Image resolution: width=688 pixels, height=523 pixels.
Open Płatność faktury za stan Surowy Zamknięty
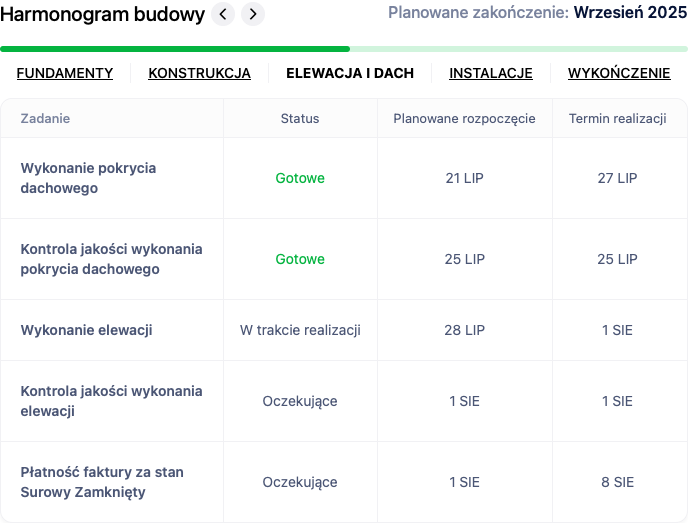pyautogui.click(x=102, y=482)
